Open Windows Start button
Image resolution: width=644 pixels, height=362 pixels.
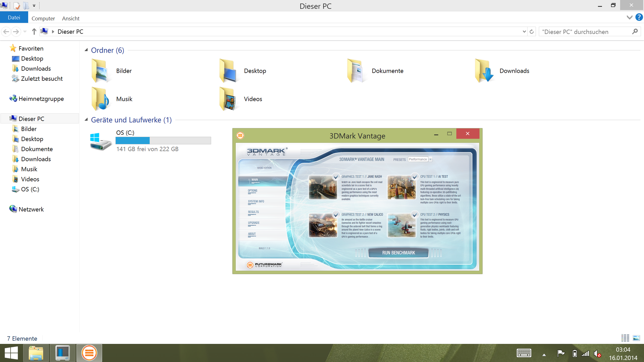tap(11, 353)
